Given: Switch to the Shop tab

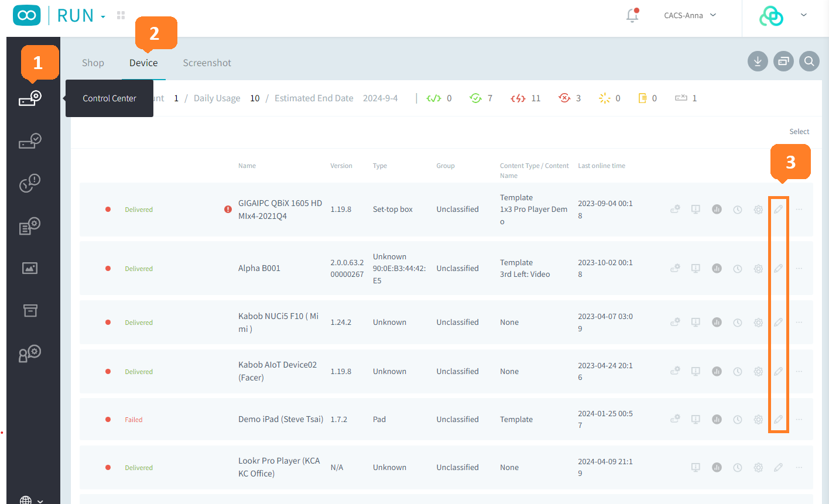Looking at the screenshot, I should 93,63.
